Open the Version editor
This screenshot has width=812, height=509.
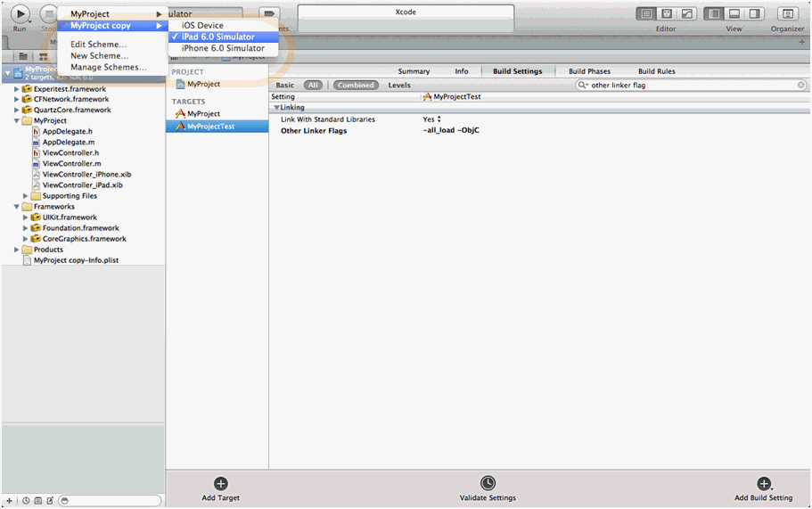point(686,14)
